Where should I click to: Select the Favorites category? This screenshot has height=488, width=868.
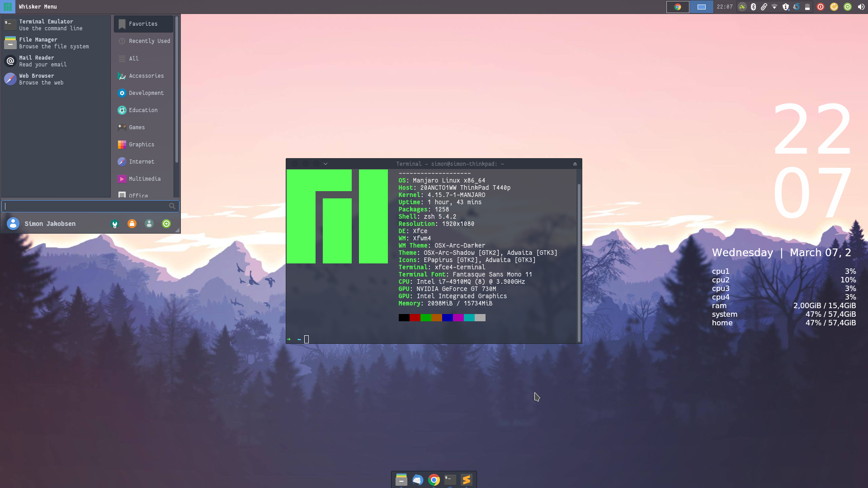click(x=143, y=24)
